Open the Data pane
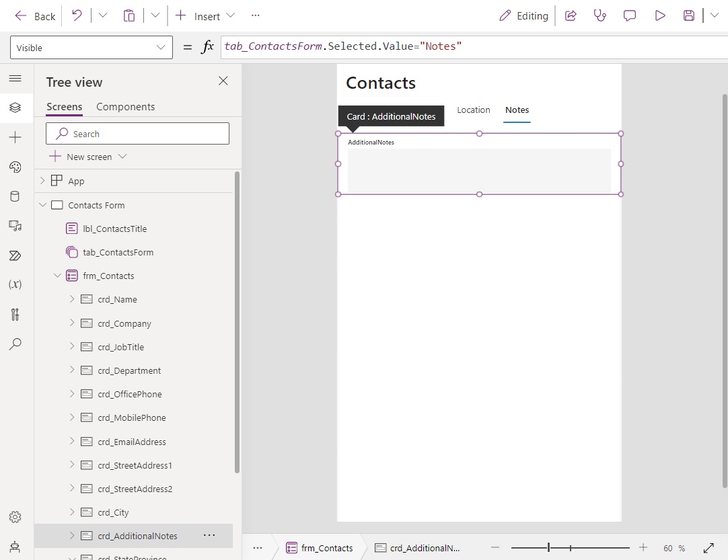This screenshot has height=560, width=728. (x=15, y=196)
